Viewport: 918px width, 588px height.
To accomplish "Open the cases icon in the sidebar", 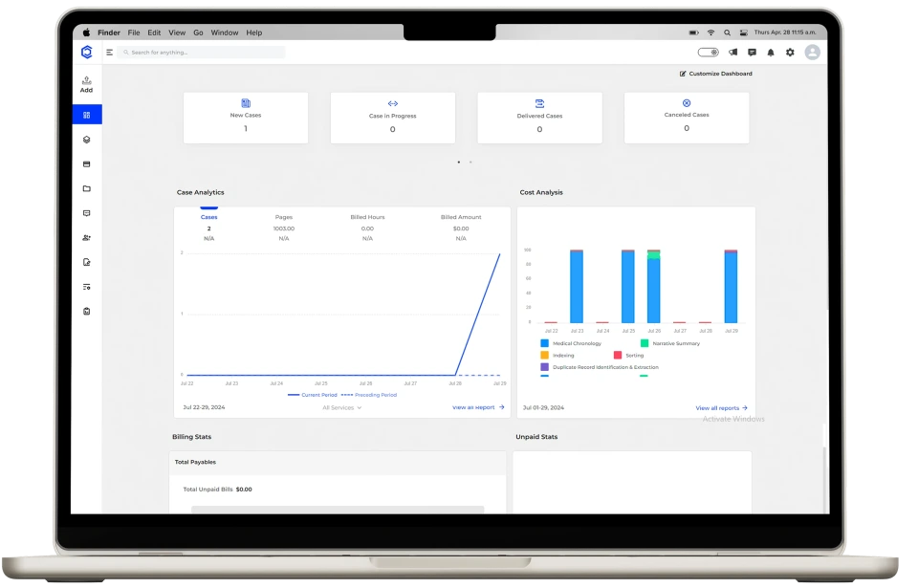I will 86,138.
